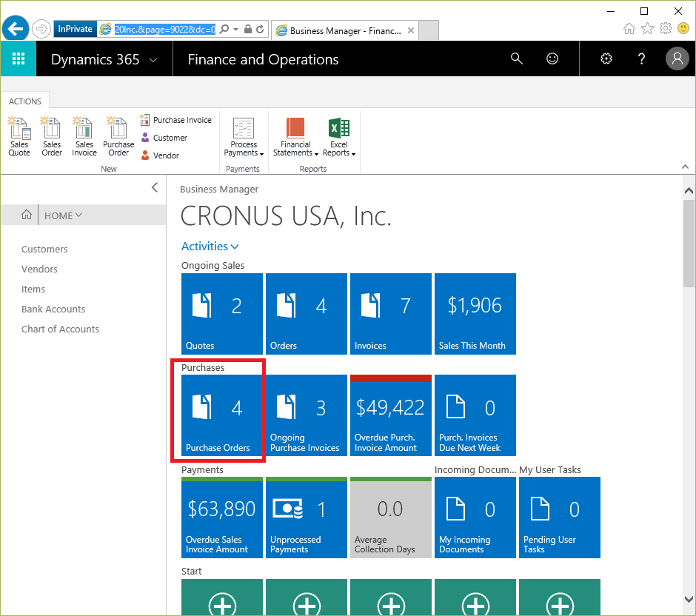This screenshot has width=696, height=616.
Task: Open the Financial Statements dropdown
Action: [295, 136]
